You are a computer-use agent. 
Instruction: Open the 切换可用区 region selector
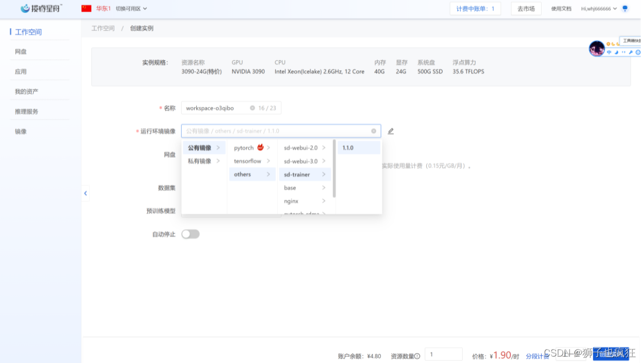pyautogui.click(x=129, y=9)
